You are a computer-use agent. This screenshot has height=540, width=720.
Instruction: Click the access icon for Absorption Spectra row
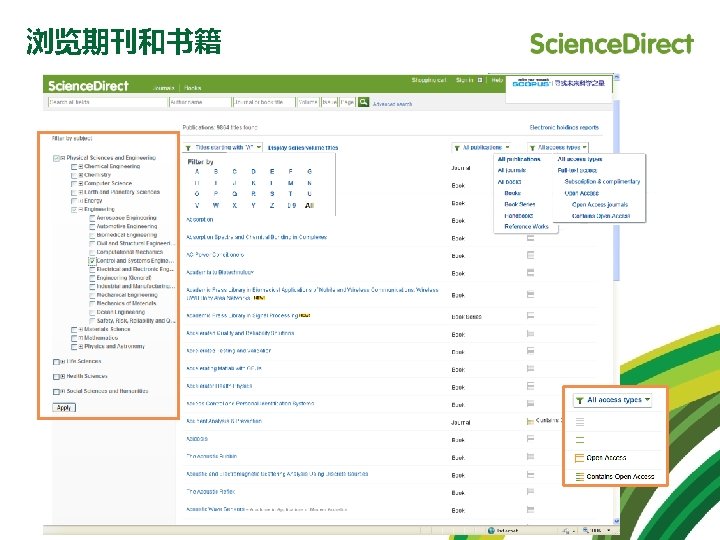click(530, 238)
